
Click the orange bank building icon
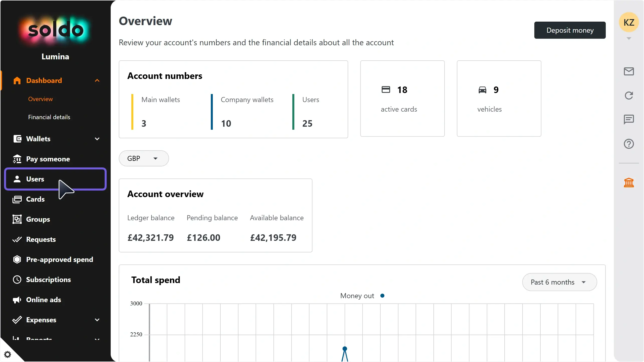coord(629,183)
